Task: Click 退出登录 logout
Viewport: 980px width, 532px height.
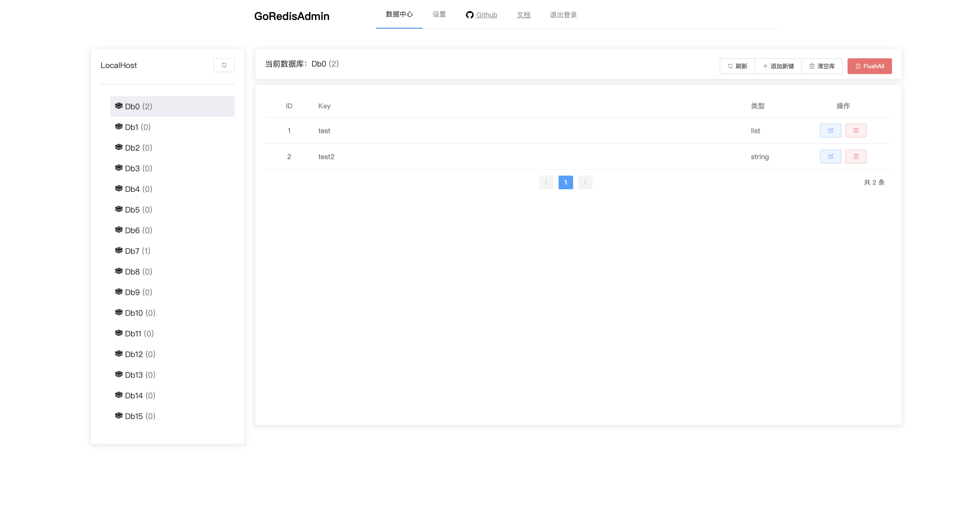Action: click(563, 15)
